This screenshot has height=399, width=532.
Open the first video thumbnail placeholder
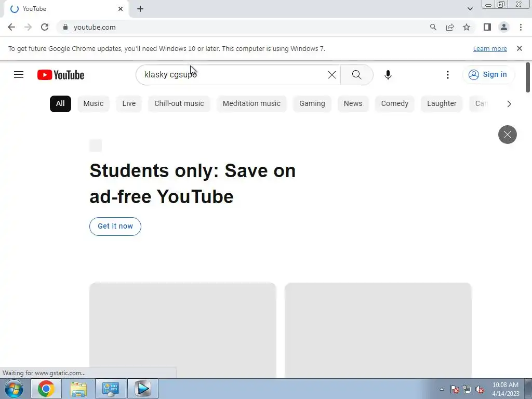[182, 330]
